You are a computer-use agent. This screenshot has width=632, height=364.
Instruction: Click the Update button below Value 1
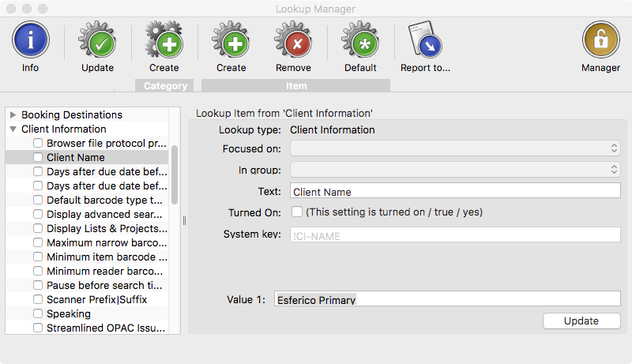[x=581, y=321]
